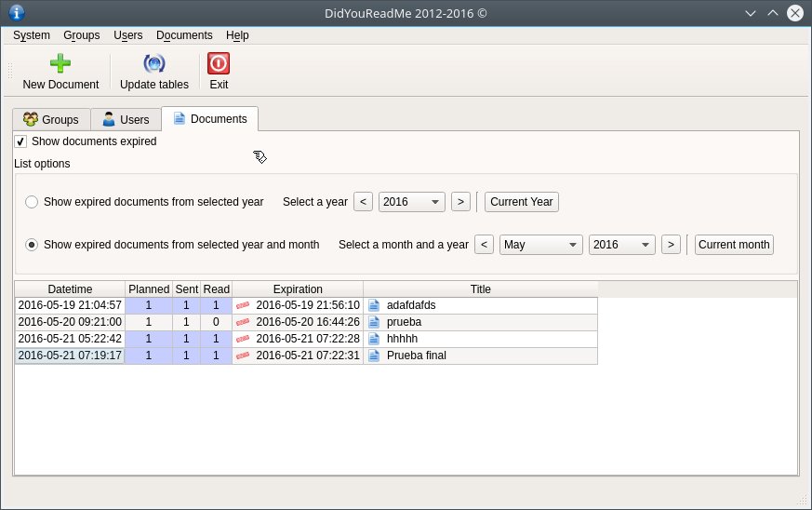812x510 pixels.
Task: Open the May month dropdown
Action: pos(540,245)
